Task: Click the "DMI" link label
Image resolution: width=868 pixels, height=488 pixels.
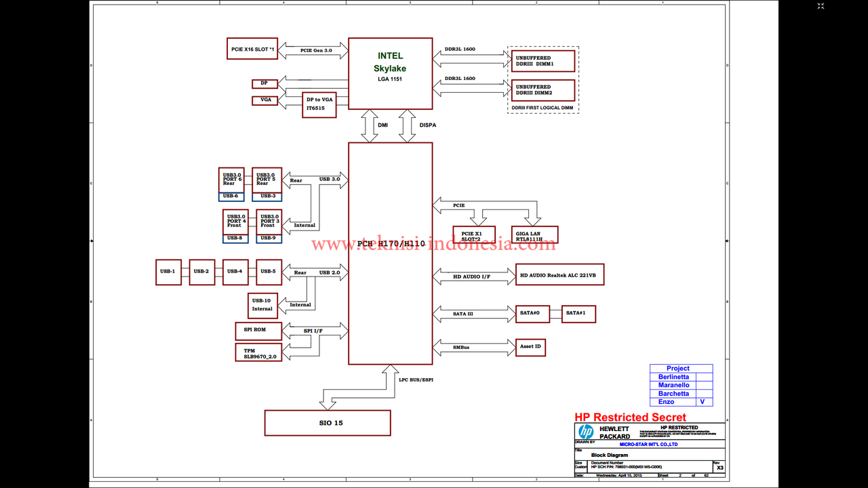Action: [x=383, y=125]
